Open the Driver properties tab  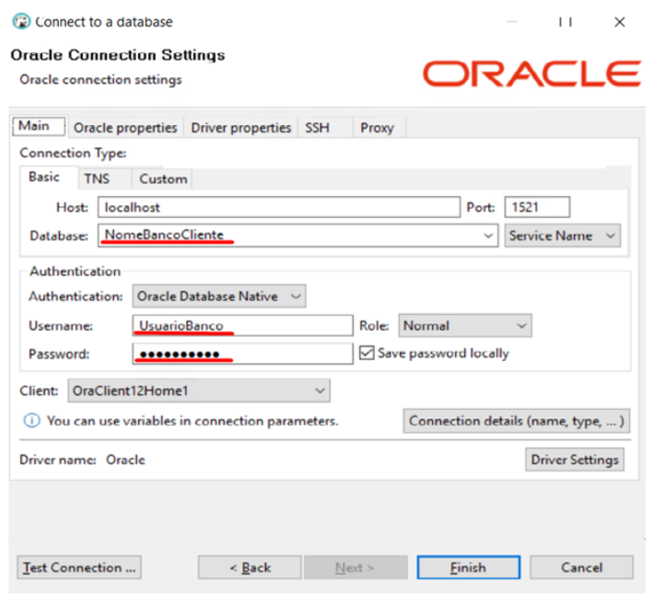pos(241,127)
